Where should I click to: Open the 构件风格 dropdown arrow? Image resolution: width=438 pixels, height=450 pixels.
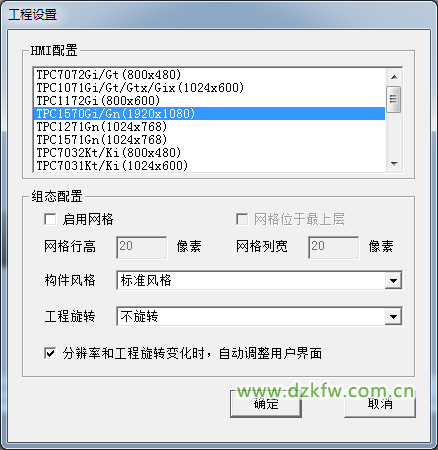tap(393, 281)
